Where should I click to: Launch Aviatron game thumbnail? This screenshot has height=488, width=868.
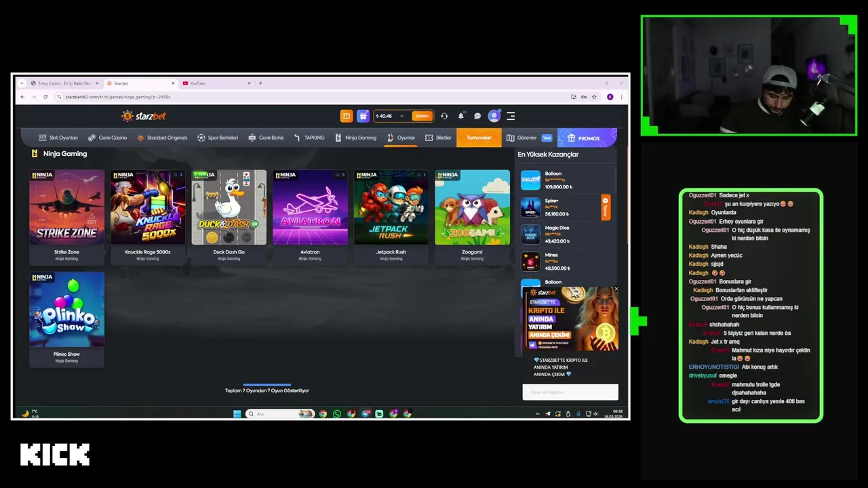[310, 207]
